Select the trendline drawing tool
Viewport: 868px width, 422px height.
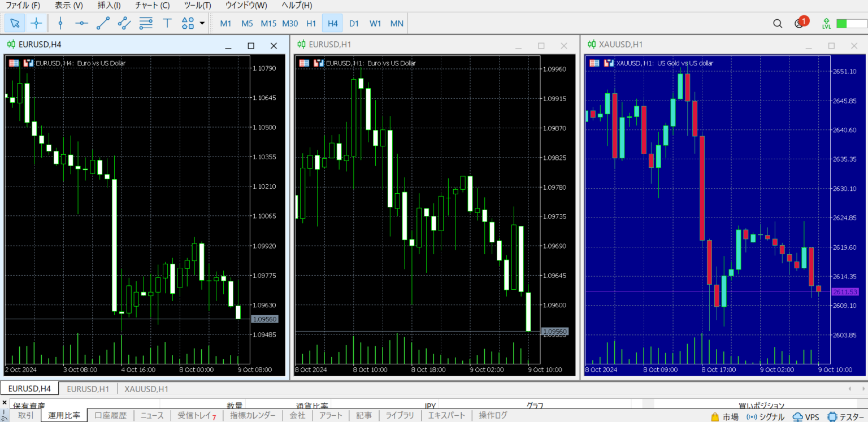pos(103,23)
